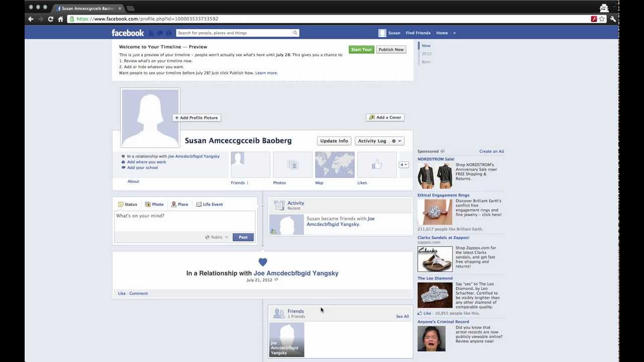Open the Ethical Engagement Rings ad title
Screen dimensions: 644x362
[443, 195]
